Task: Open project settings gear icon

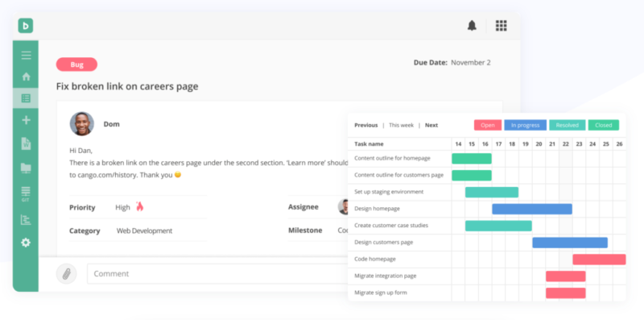Action: tap(26, 243)
